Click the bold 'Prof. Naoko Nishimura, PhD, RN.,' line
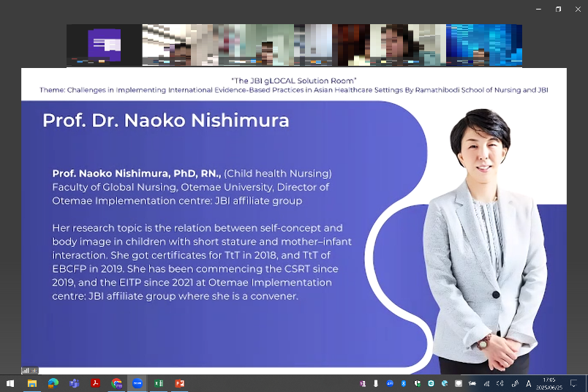The height and width of the screenshot is (392, 588). (x=137, y=173)
